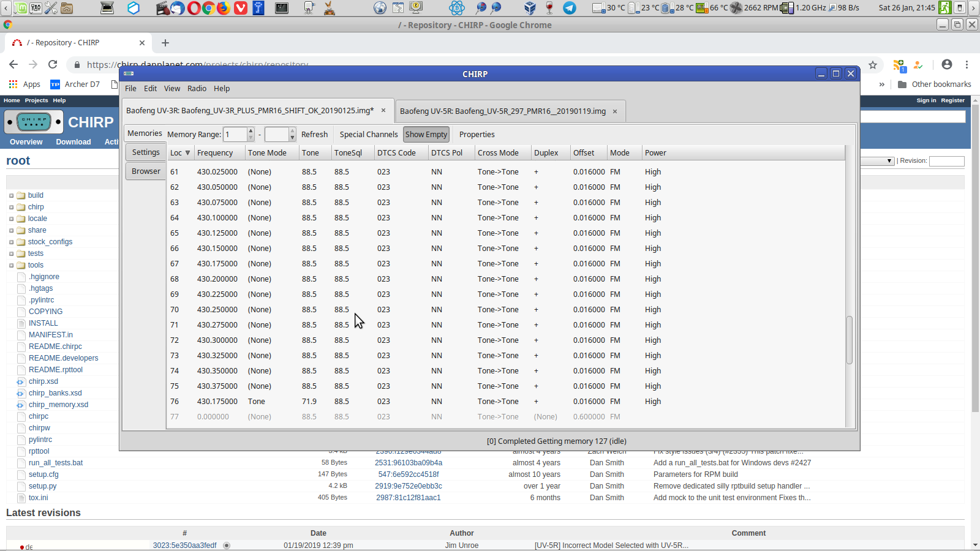Viewport: 980px width, 551px height.
Task: Open revision 3023:5e350aa3fedf link
Action: (x=184, y=545)
